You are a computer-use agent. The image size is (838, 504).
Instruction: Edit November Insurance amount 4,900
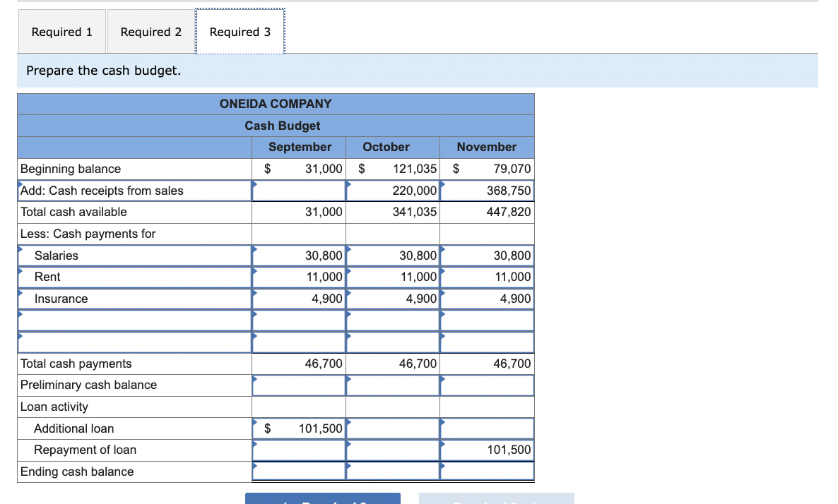[x=487, y=299]
